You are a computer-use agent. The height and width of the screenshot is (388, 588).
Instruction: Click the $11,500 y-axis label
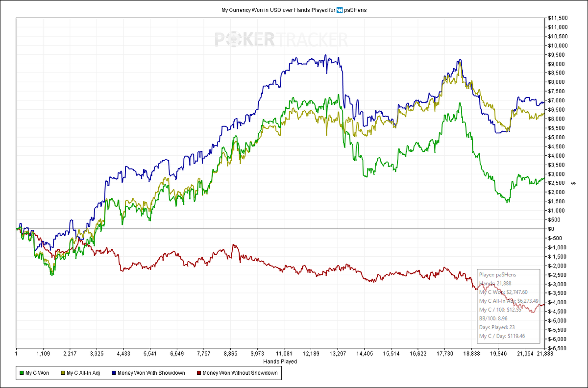point(558,18)
